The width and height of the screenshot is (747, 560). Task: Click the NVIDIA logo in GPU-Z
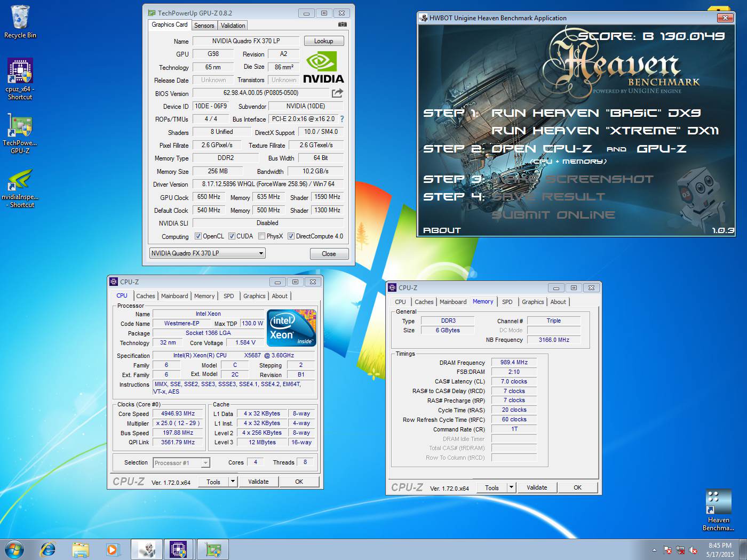[323, 67]
